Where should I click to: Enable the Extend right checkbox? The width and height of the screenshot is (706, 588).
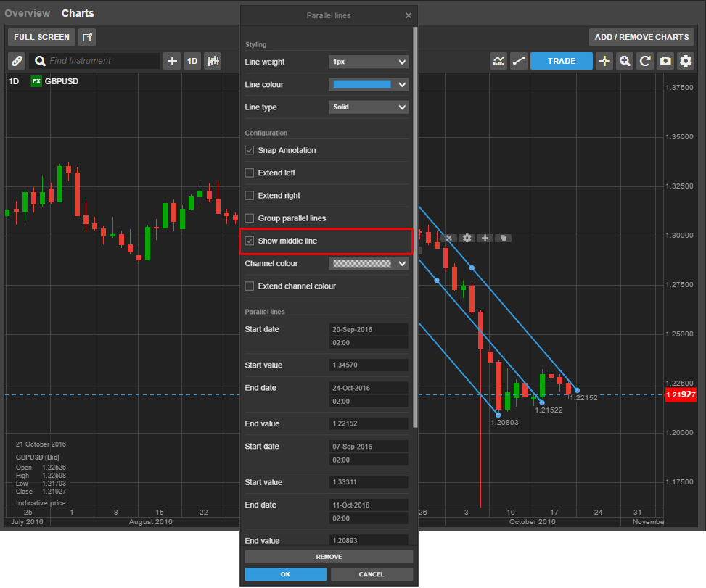coord(250,196)
